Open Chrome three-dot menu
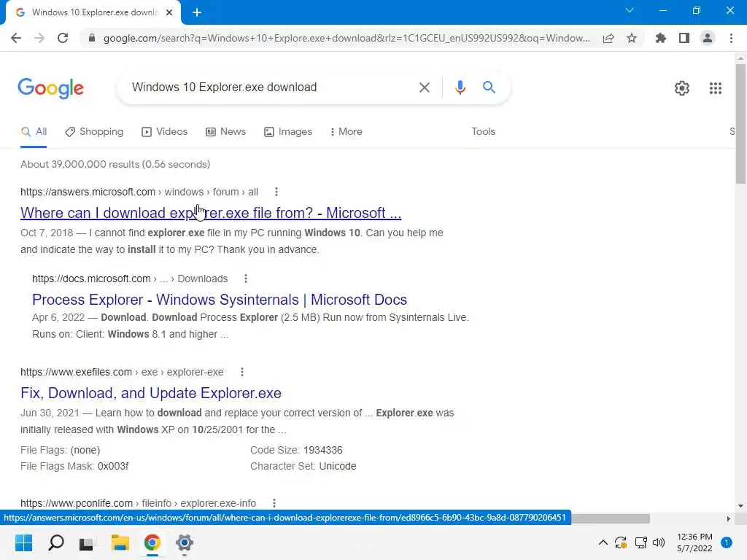The image size is (747, 560). pyautogui.click(x=731, y=38)
